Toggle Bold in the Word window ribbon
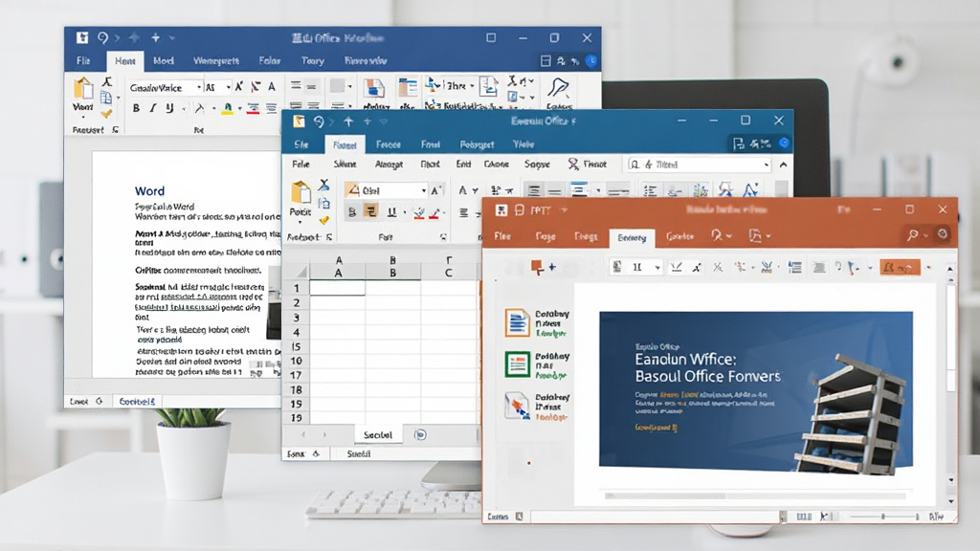980x551 pixels. 136,108
